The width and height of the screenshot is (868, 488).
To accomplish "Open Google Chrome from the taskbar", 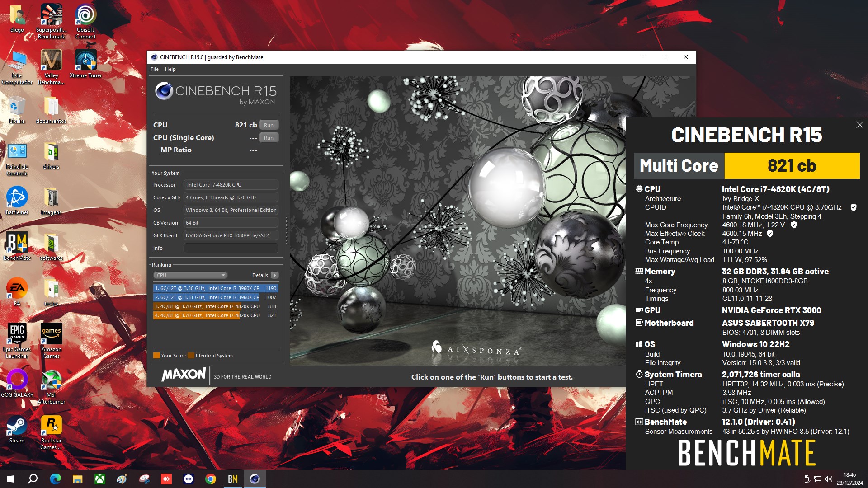I will tap(211, 479).
